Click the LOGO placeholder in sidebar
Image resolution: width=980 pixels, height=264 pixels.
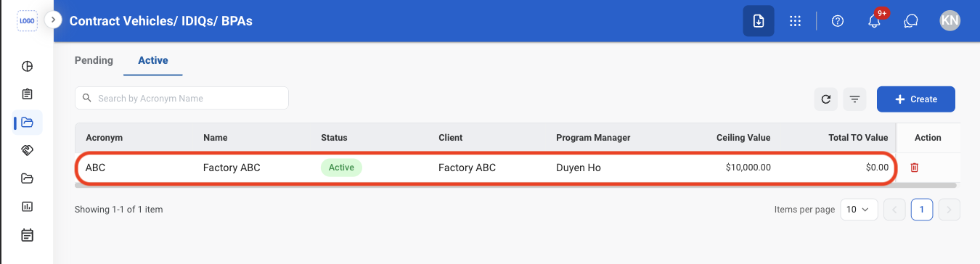(x=27, y=21)
